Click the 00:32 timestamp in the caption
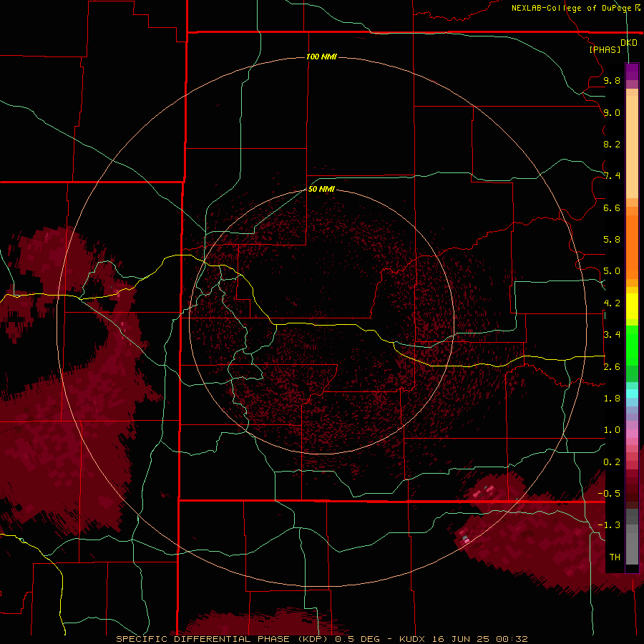The width and height of the screenshot is (644, 644). pos(512,639)
